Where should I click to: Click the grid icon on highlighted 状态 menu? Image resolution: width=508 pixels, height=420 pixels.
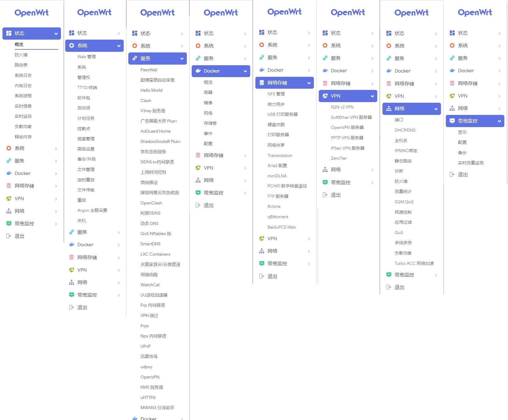click(x=9, y=33)
